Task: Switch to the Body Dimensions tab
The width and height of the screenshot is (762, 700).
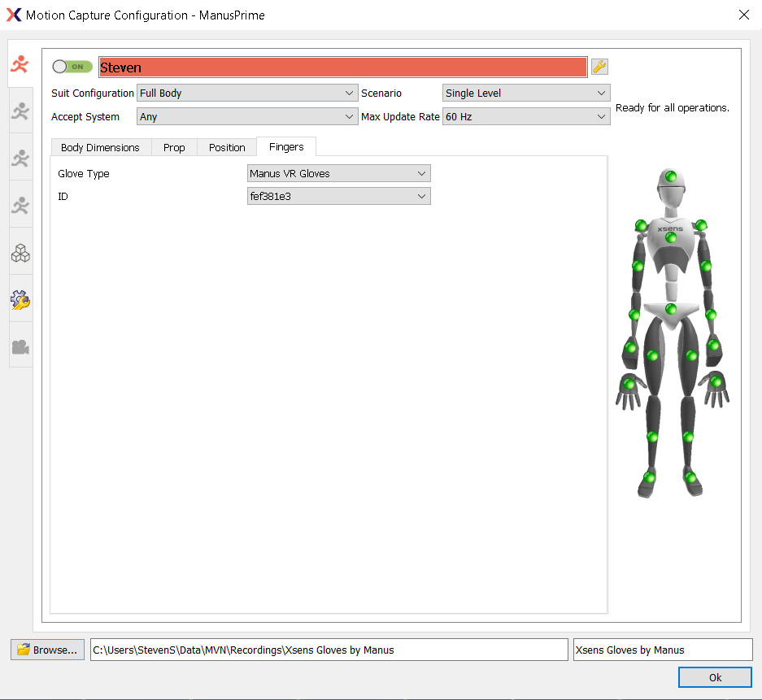Action: pyautogui.click(x=100, y=147)
